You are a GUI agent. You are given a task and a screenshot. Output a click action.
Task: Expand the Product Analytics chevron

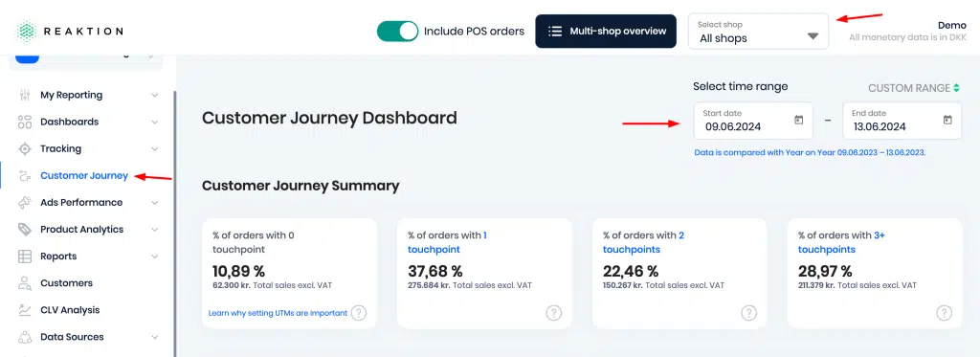coord(155,230)
